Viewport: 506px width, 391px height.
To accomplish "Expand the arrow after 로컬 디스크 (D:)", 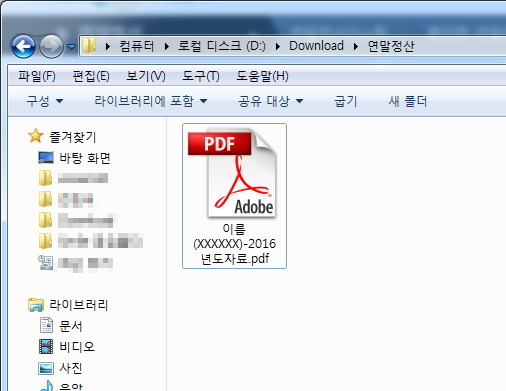I will (x=278, y=46).
